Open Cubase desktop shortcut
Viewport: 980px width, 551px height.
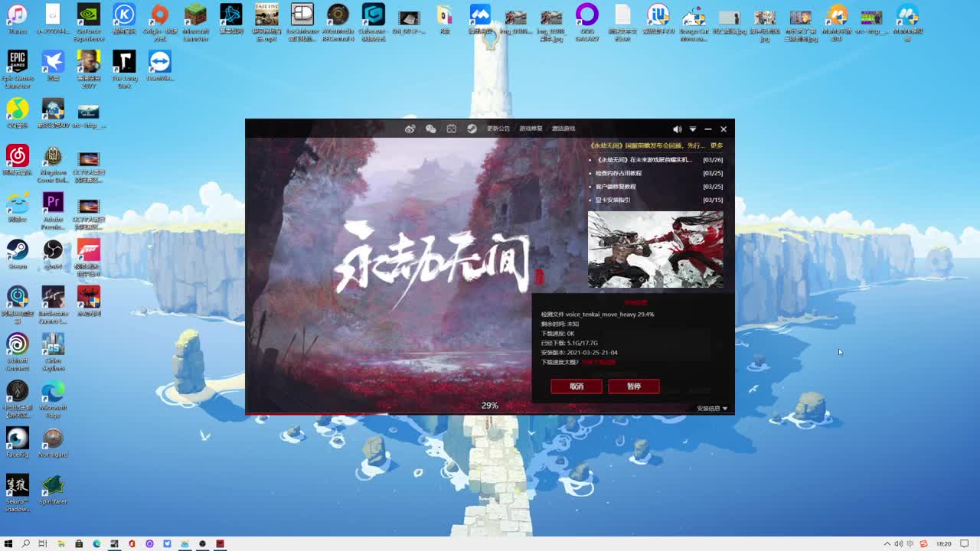[374, 21]
